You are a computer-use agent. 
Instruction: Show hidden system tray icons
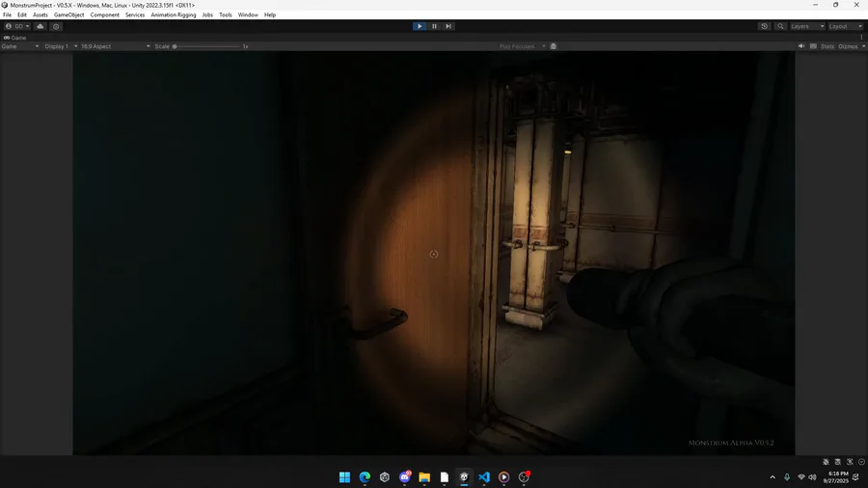point(773,477)
